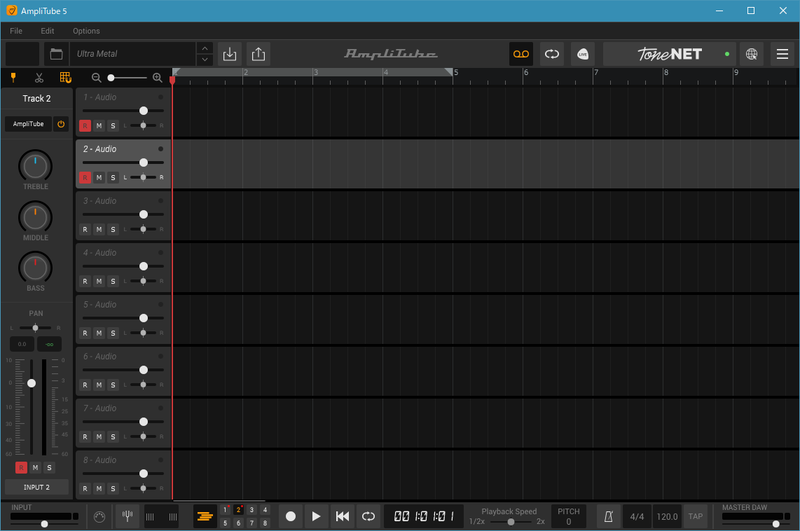Select the scissors cut tool
The image size is (800, 531).
39,78
